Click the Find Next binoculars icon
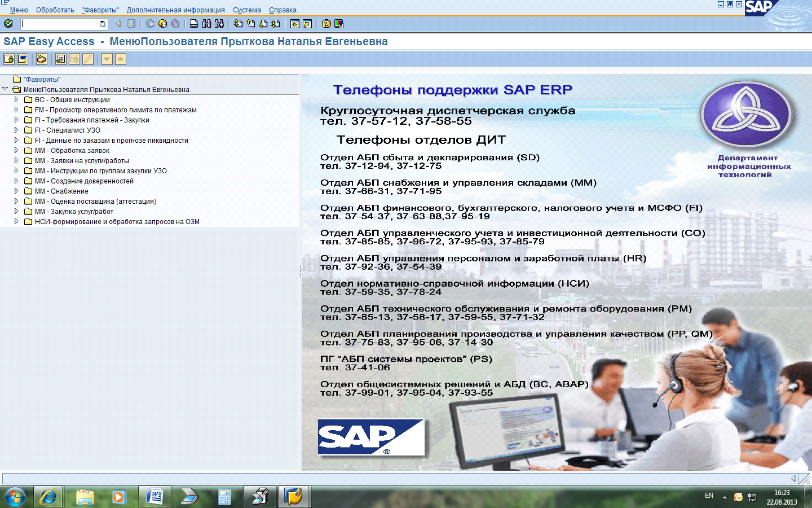 (x=219, y=24)
